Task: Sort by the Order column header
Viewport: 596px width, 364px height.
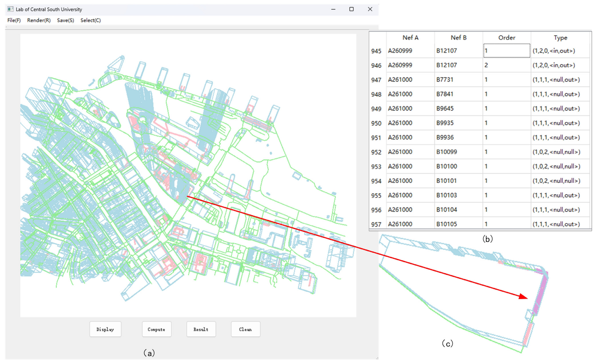Action: (x=507, y=38)
